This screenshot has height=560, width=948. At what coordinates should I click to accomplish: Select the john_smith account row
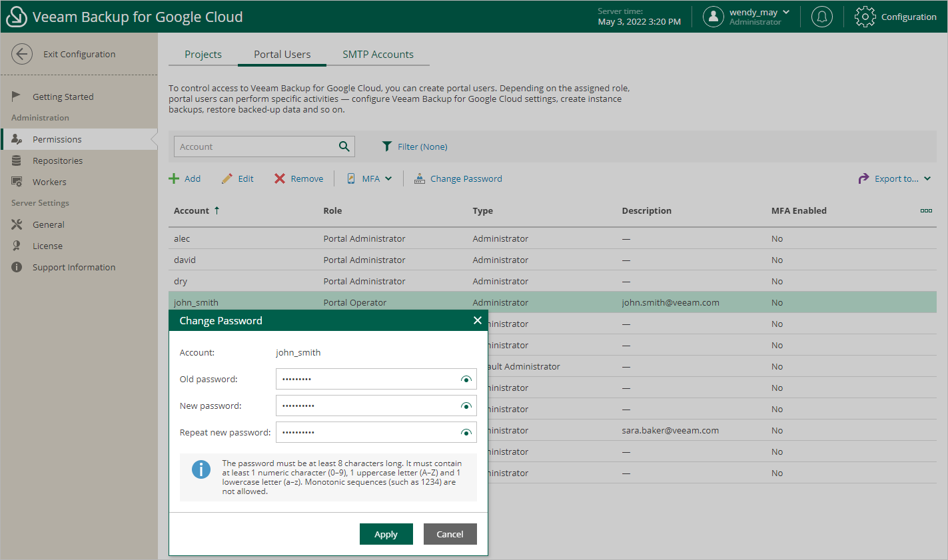[553, 302]
